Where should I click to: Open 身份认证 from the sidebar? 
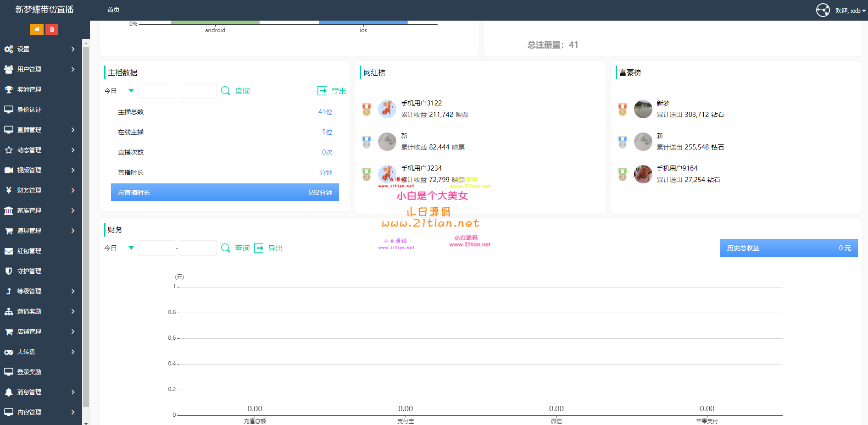tap(29, 110)
